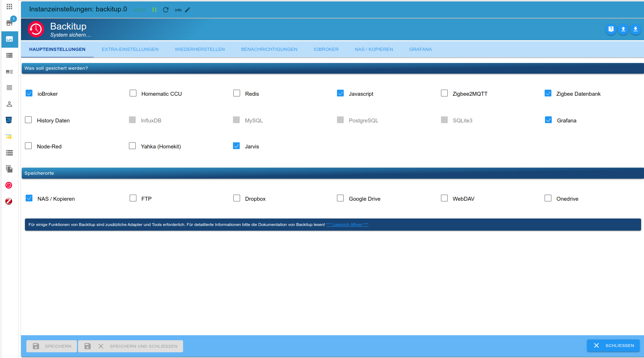Open the apps grid menu icon
The width and height of the screenshot is (644, 358).
[x=9, y=6]
